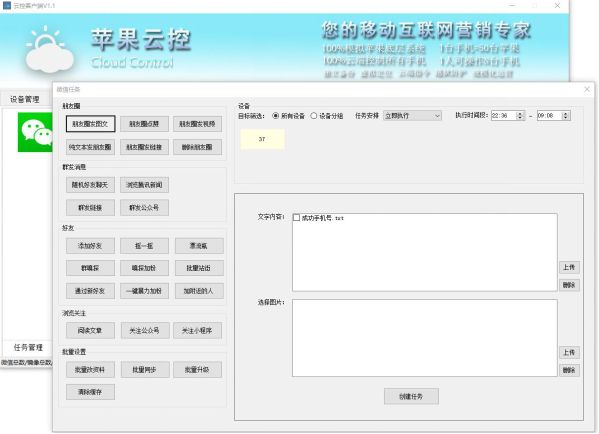Click the 清除缓存 button
The height and width of the screenshot is (434, 599).
[x=91, y=392]
